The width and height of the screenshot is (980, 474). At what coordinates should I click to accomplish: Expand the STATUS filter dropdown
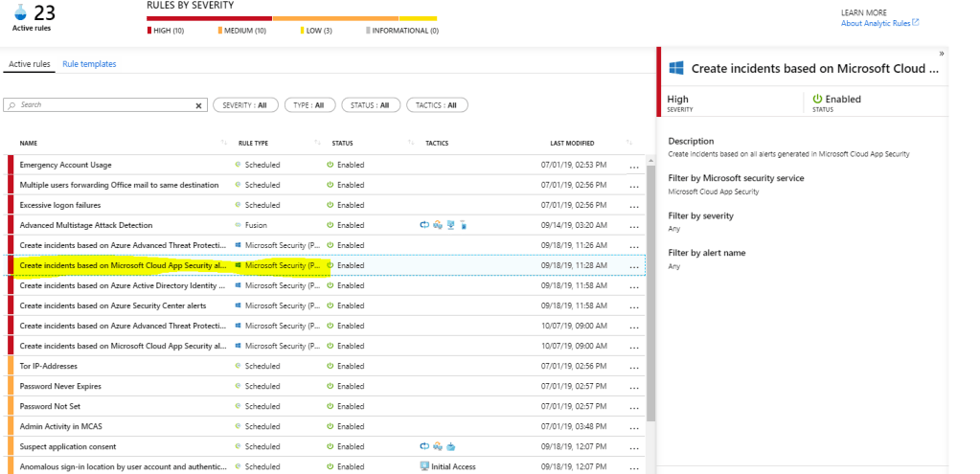coord(369,105)
